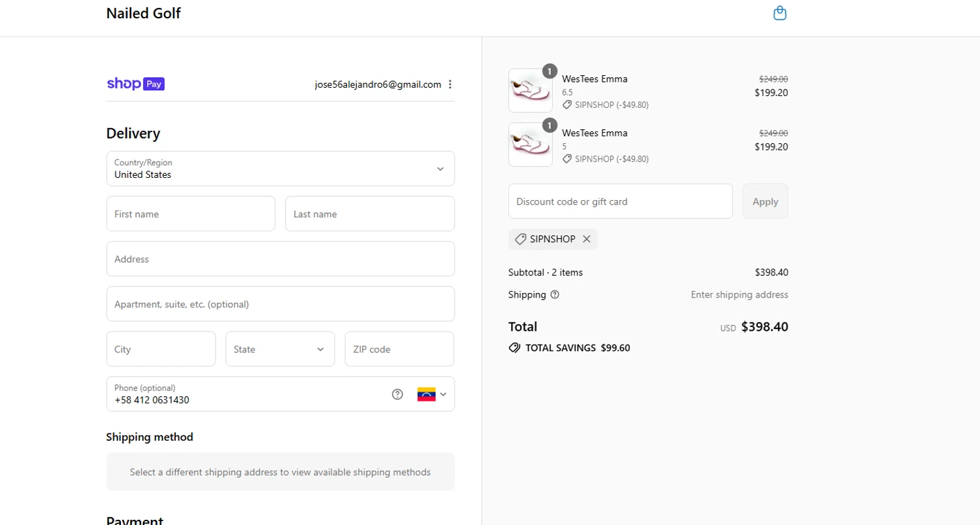Open the shopping bag cart icon
Screen dimensions: 980x525
779,13
